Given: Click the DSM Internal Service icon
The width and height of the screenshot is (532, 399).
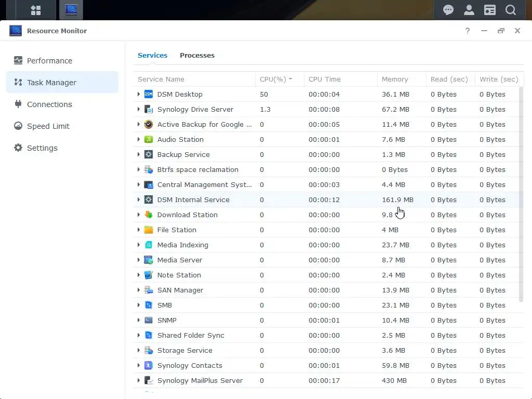Looking at the screenshot, I should 149,199.
